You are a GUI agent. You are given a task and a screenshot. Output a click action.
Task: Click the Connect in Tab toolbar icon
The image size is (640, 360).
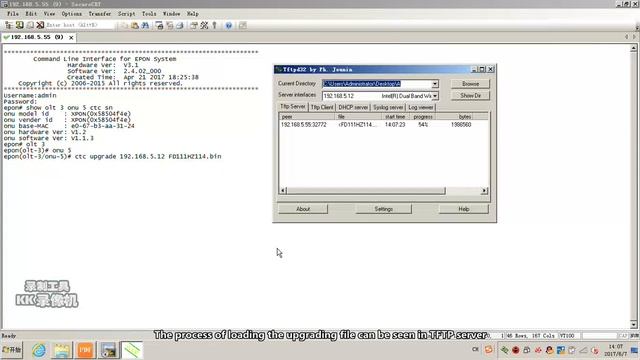coord(30,25)
